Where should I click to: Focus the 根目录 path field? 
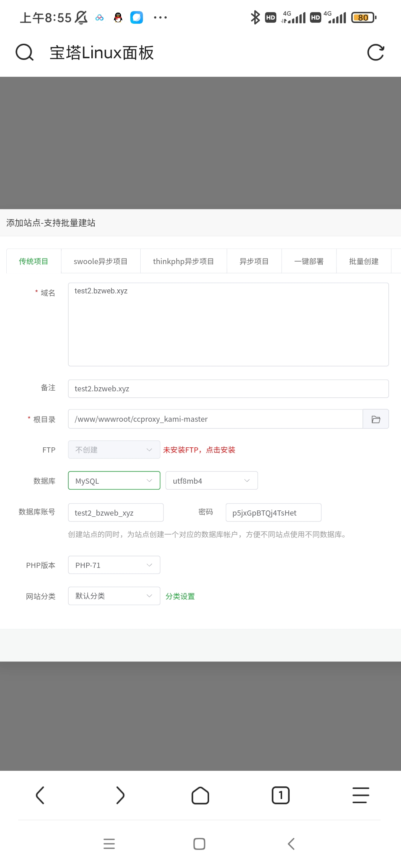(215, 419)
